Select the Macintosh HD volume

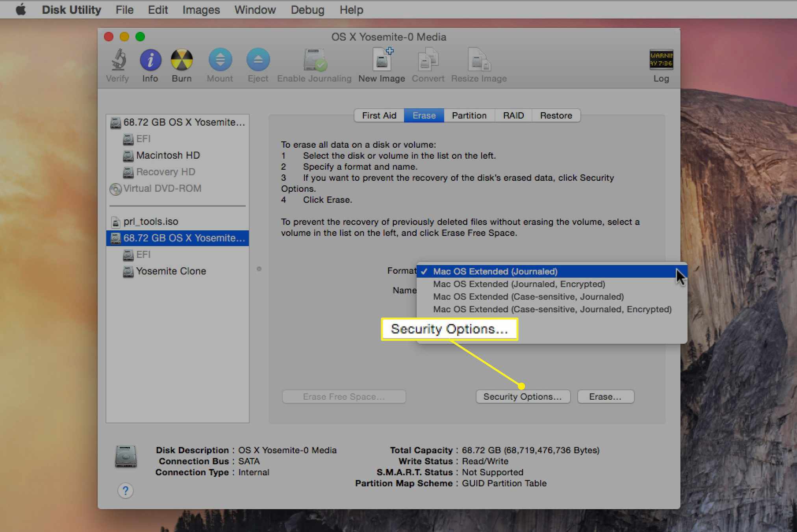coord(178,156)
